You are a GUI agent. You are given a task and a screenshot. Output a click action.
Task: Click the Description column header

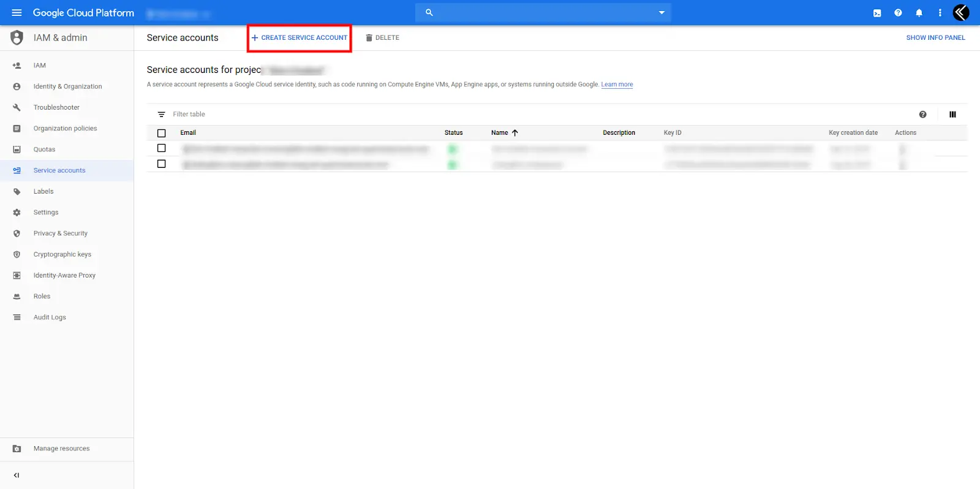[x=619, y=133]
